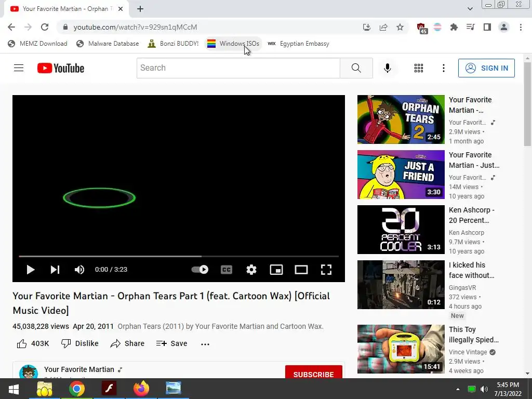The image size is (532, 399).
Task: Bookmark this tab with star icon
Action: point(400,27)
